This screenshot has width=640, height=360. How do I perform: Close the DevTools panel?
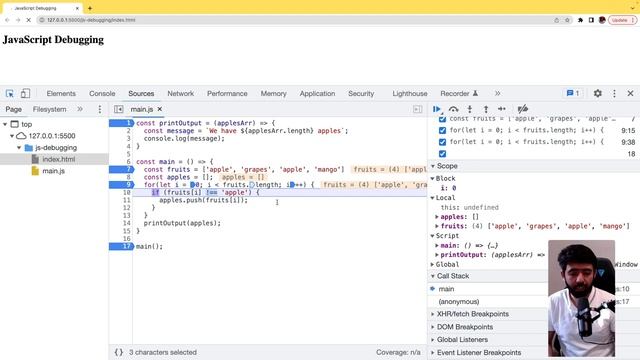[x=630, y=93]
